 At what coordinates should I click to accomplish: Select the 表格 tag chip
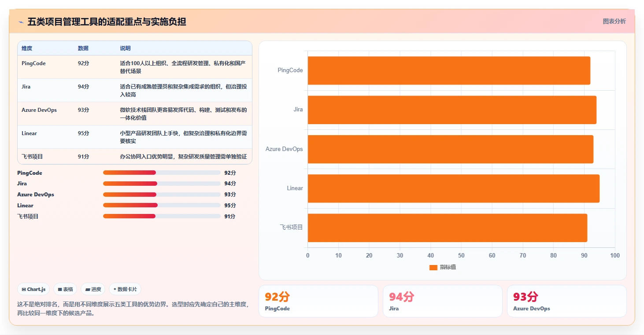coord(66,289)
